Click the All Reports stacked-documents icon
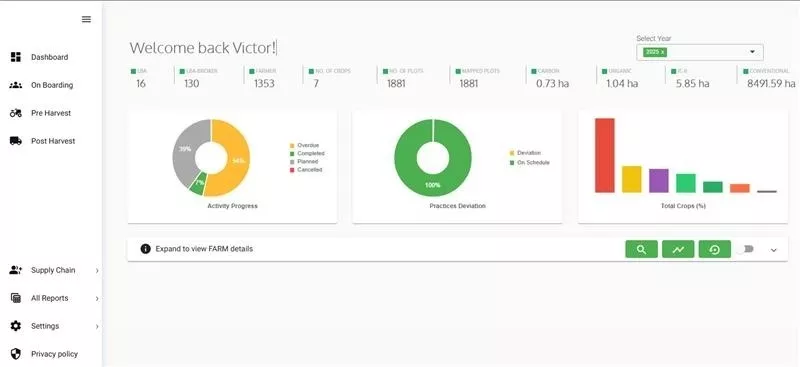Image resolution: width=800 pixels, height=367 pixels. tap(16, 298)
